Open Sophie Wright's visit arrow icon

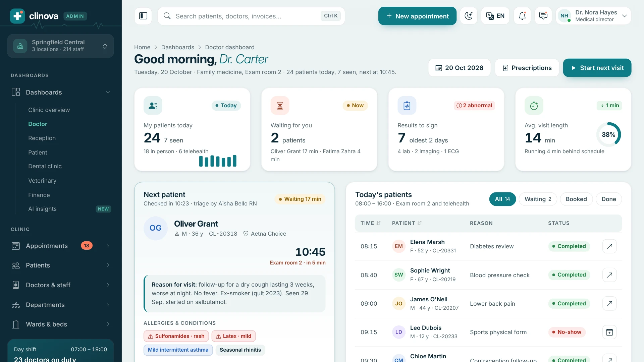pos(609,275)
